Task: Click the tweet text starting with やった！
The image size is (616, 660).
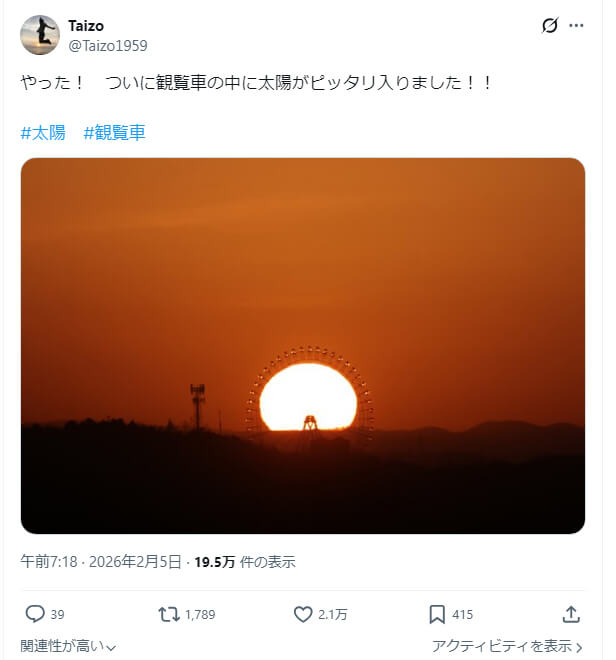Action: point(257,84)
